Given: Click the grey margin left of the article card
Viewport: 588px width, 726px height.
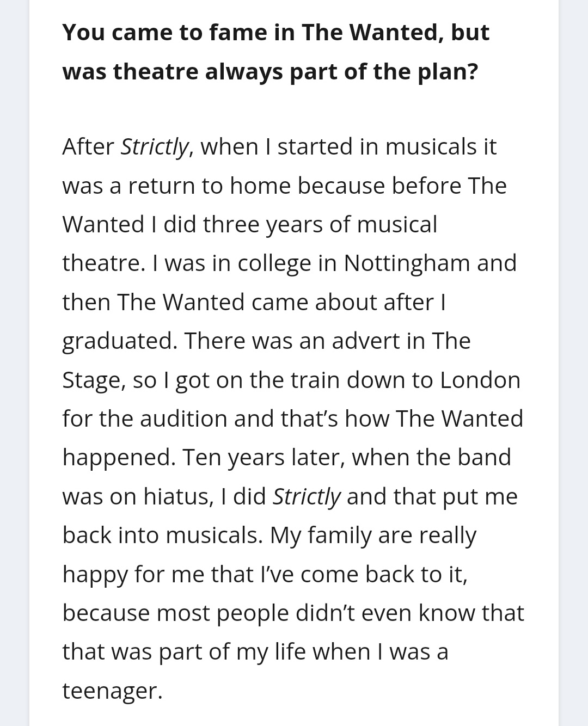Looking at the screenshot, I should [x=14, y=363].
